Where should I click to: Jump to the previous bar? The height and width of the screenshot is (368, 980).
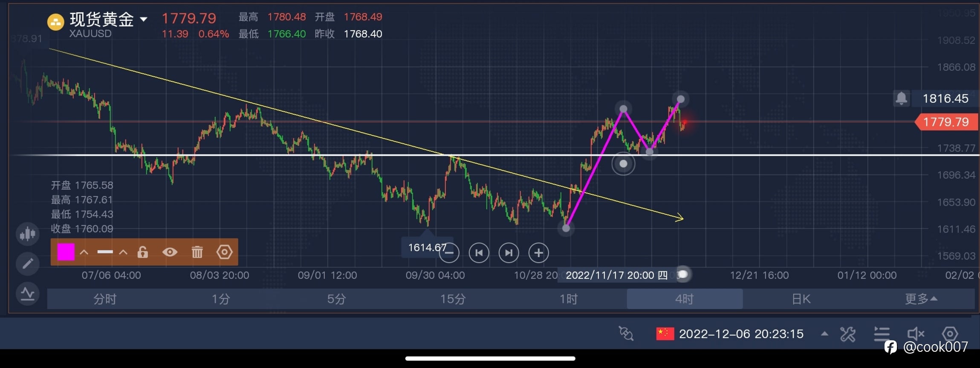[x=479, y=253]
